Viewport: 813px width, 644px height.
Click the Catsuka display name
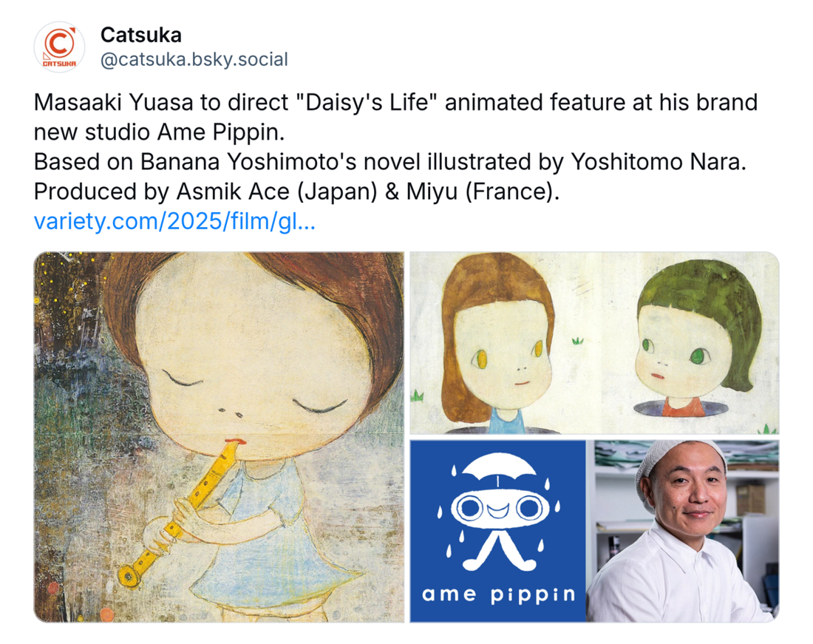coord(140,35)
